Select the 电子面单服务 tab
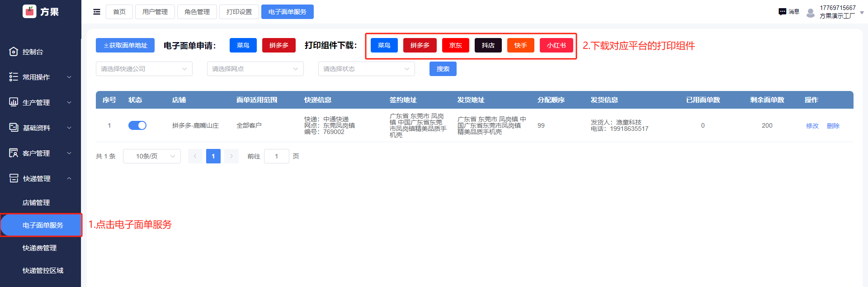This screenshot has height=287, width=868. [x=288, y=12]
